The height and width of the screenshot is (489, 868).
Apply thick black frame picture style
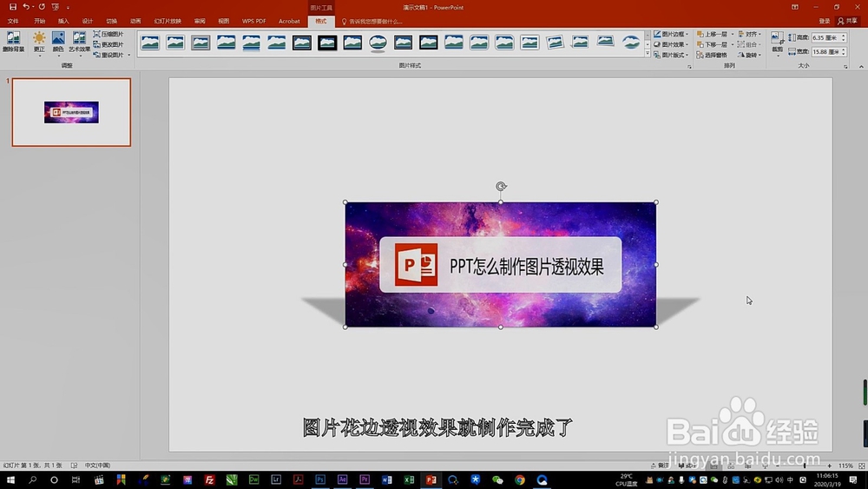pos(327,43)
